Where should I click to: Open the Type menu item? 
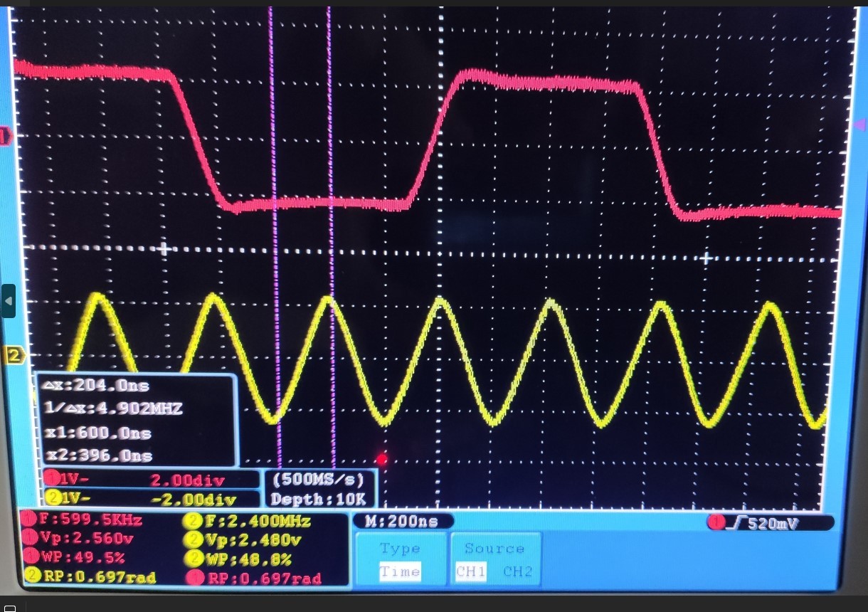pyautogui.click(x=400, y=549)
